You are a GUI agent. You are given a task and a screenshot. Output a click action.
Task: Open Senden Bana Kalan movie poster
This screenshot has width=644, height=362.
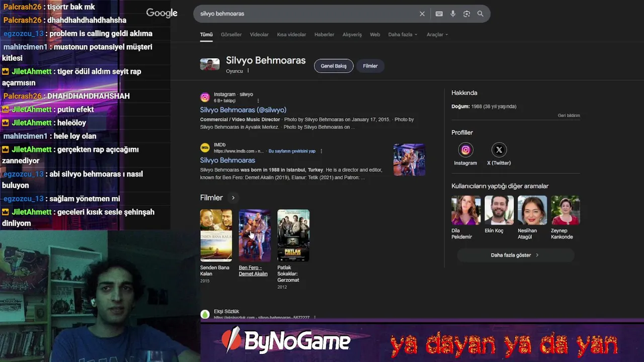coord(216,235)
